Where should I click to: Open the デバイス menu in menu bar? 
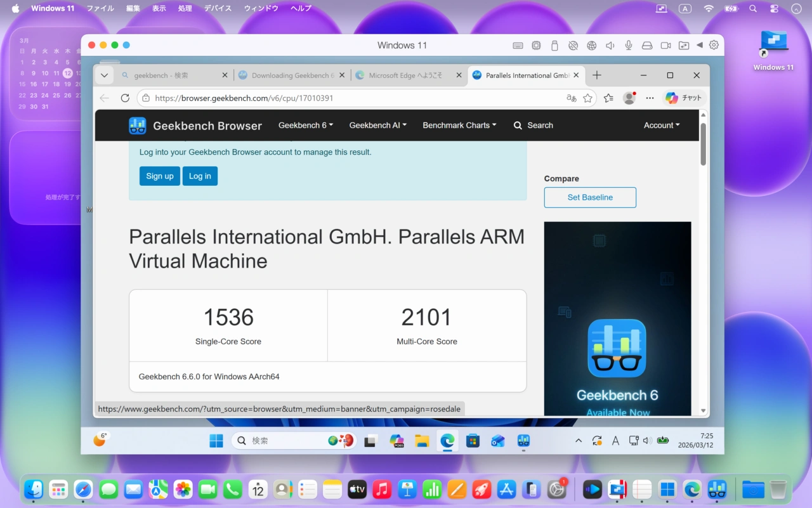(x=218, y=8)
